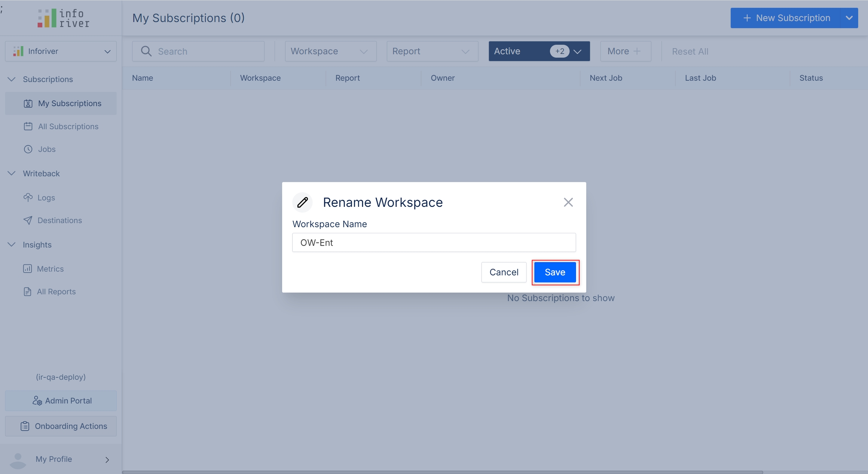Open the Inforiver workspace selector dropdown
The width and height of the screenshot is (868, 474).
61,51
